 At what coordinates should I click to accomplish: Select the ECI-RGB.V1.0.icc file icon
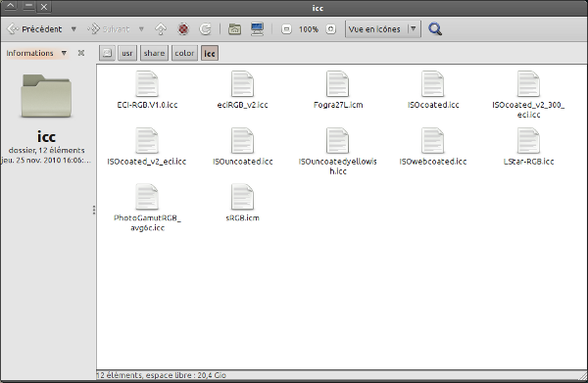[x=147, y=84]
